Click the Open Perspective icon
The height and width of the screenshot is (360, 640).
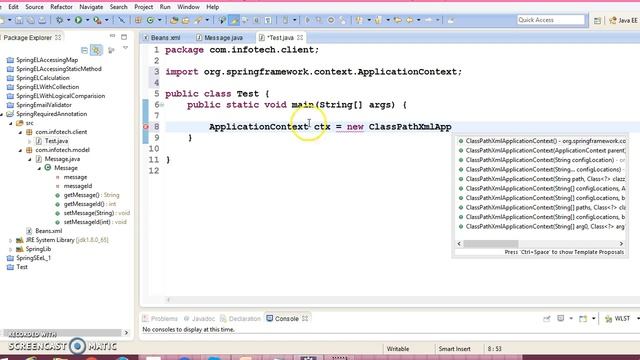pyautogui.click(x=598, y=20)
